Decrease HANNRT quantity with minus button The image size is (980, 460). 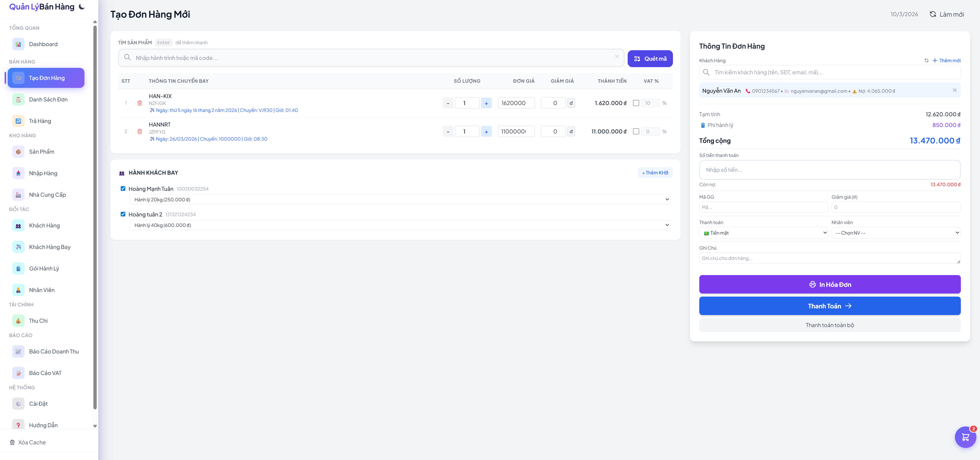(448, 132)
